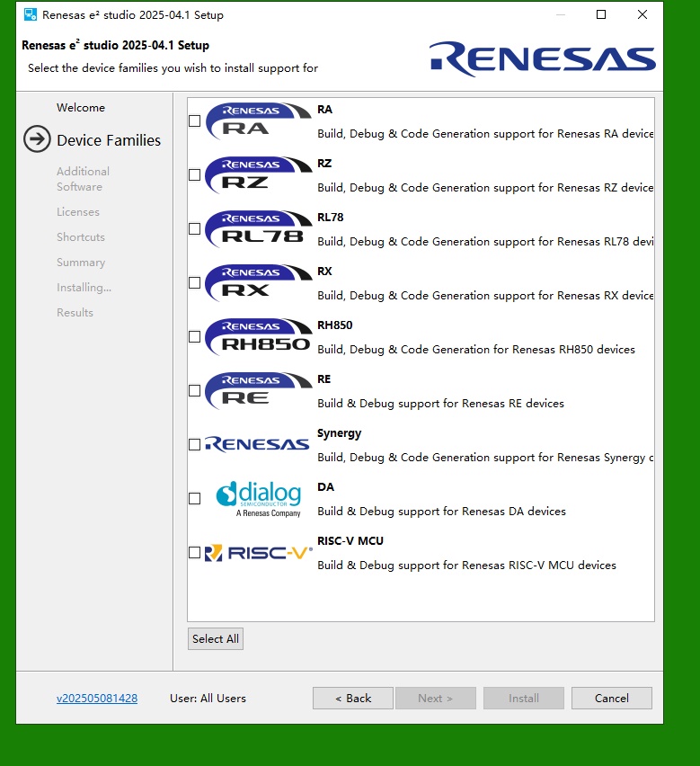Image resolution: width=700 pixels, height=766 pixels.
Task: Click the Renesas RZ logo icon
Action: (x=258, y=175)
